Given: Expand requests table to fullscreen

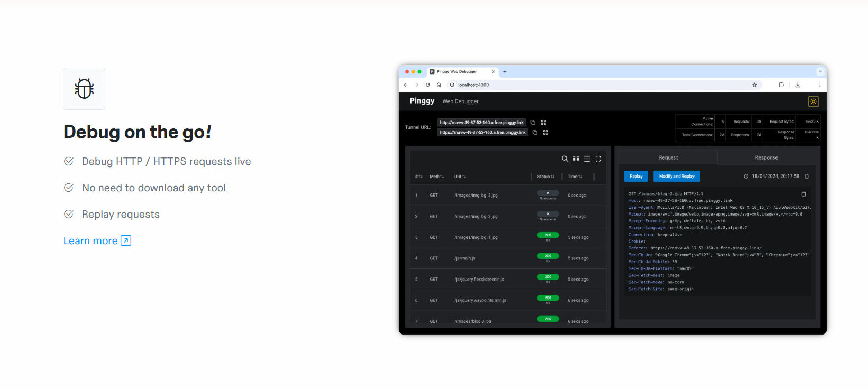Looking at the screenshot, I should point(598,159).
